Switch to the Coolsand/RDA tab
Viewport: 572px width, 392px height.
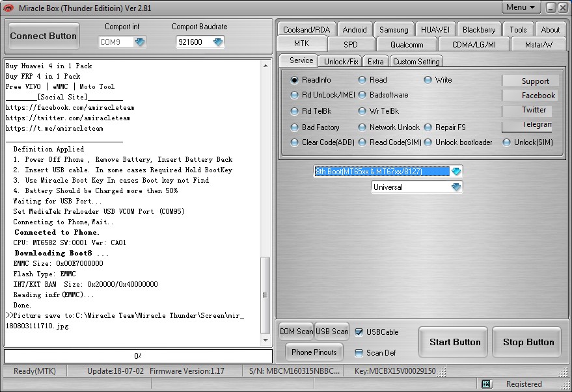(x=306, y=29)
